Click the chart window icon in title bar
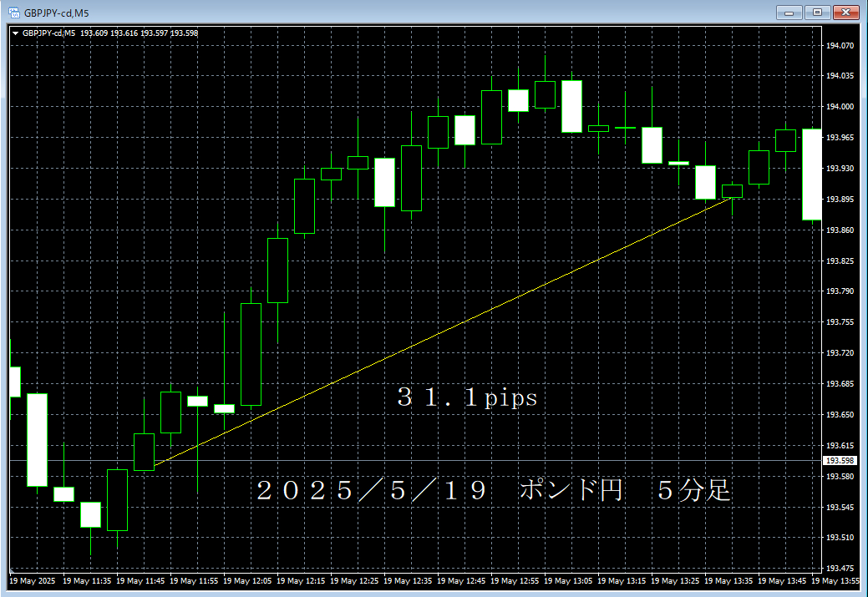 [14, 12]
